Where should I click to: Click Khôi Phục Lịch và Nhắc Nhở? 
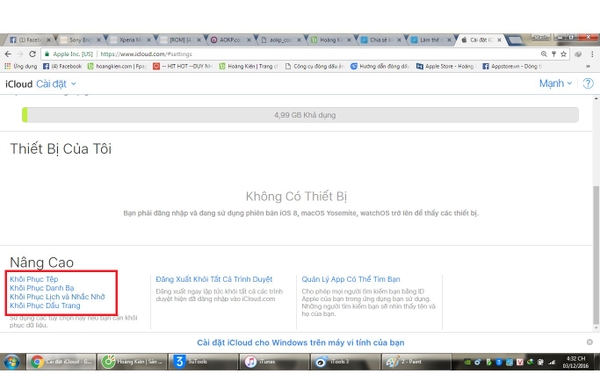[57, 297]
